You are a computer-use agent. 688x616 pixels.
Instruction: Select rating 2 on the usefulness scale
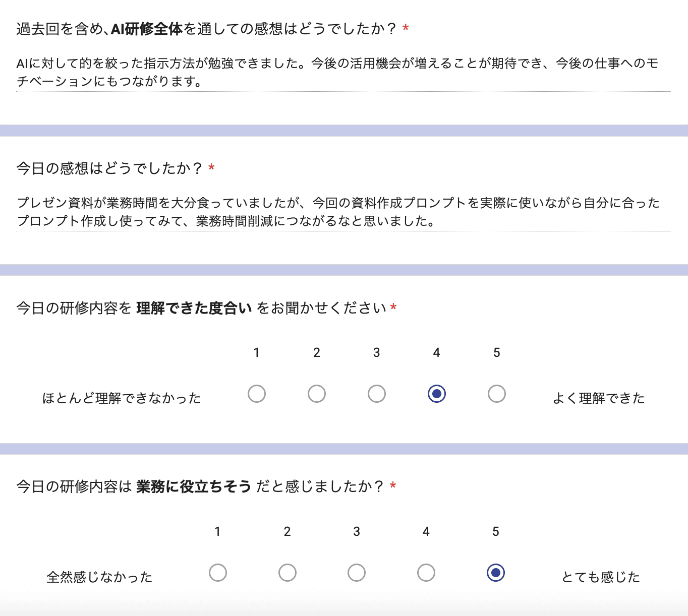pos(288,572)
